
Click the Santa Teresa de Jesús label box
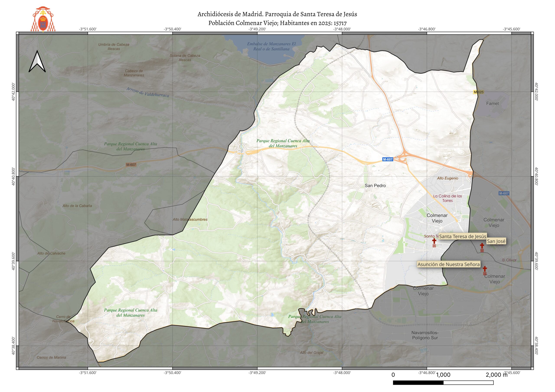pos(462,236)
